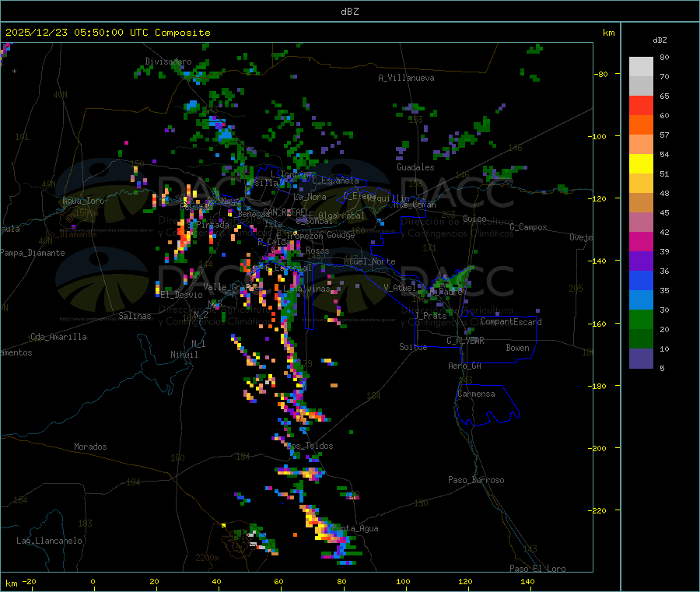Click the V_Atuel map label
Image resolution: width=700 pixels, height=592 pixels.
click(x=400, y=288)
